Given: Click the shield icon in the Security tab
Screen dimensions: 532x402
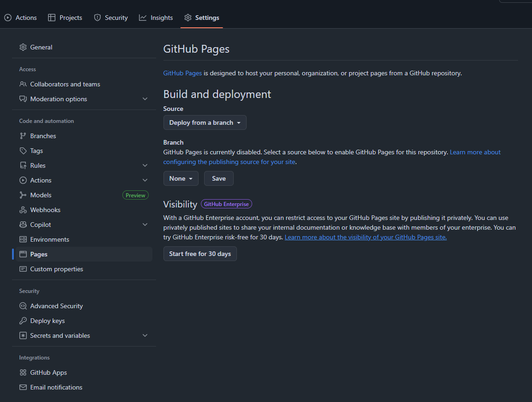Looking at the screenshot, I should tap(97, 18).
